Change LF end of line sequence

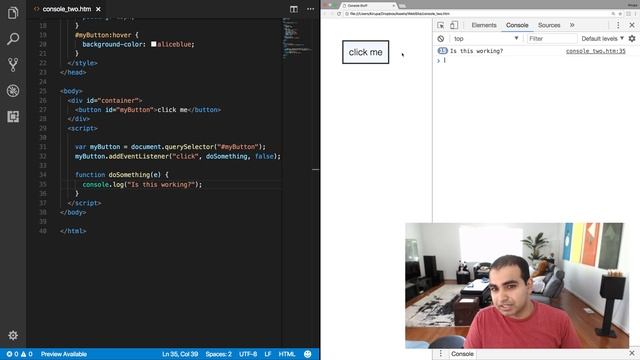tap(268, 354)
